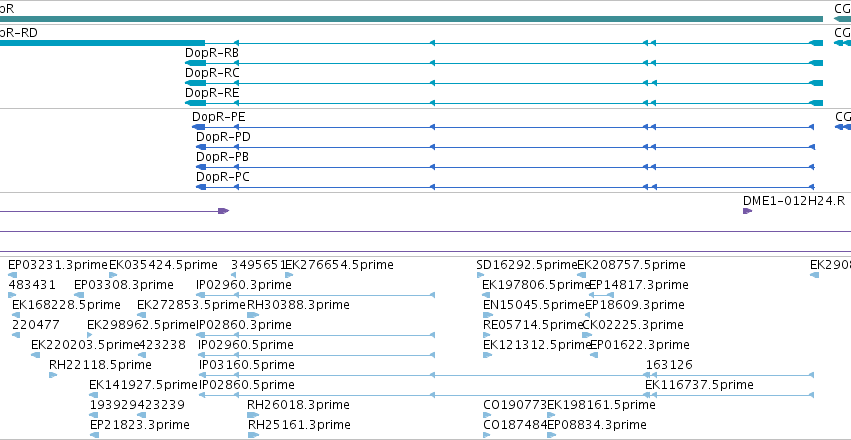Viewport: 851px width, 440px height.
Task: Select EST label IP03160.5prime
Action: [x=247, y=365]
